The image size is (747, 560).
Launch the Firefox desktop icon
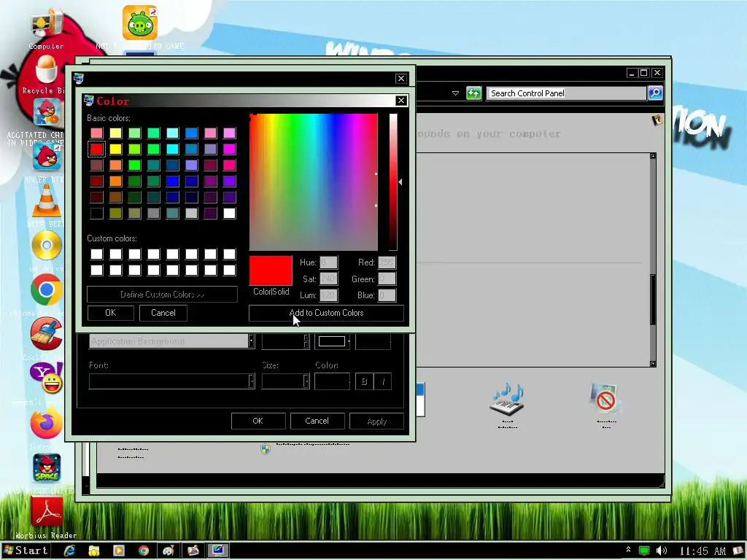tap(46, 423)
